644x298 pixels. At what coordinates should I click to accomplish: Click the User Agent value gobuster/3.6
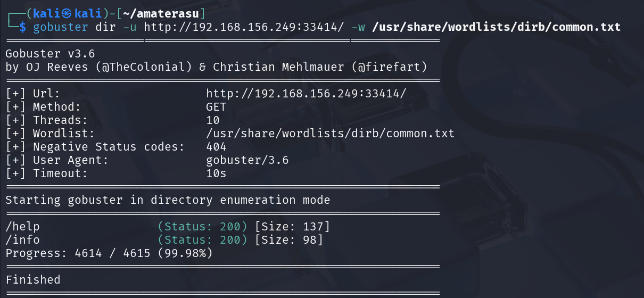point(247,160)
